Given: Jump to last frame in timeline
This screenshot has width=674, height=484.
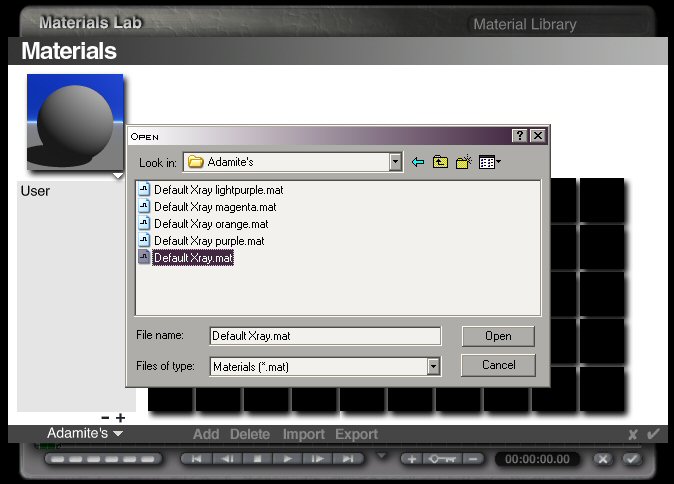Looking at the screenshot, I should click(x=348, y=459).
